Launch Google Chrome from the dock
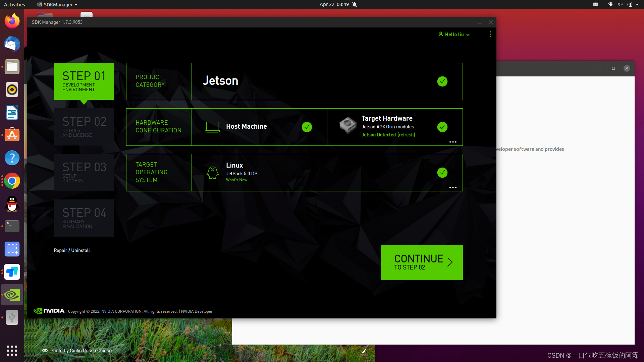Image resolution: width=644 pixels, height=362 pixels. pos(12,181)
